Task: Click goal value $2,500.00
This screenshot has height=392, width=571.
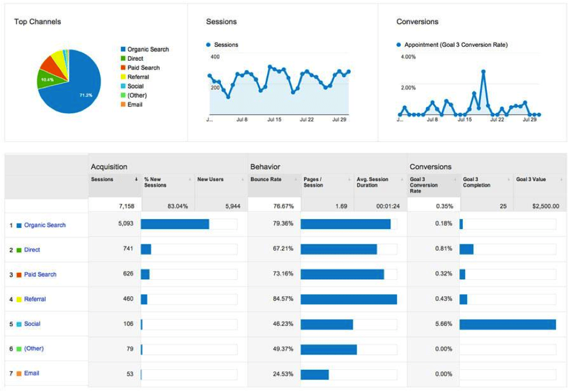Action: point(545,206)
